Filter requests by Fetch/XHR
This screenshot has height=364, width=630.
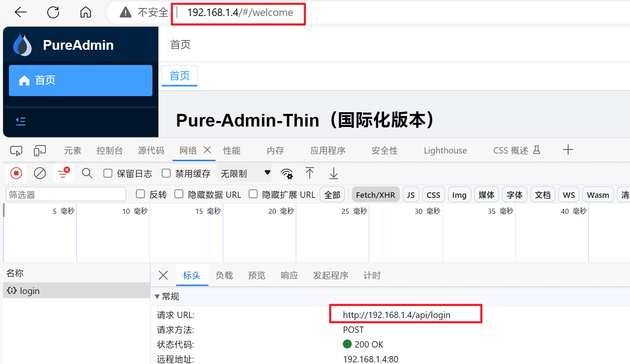click(x=375, y=195)
